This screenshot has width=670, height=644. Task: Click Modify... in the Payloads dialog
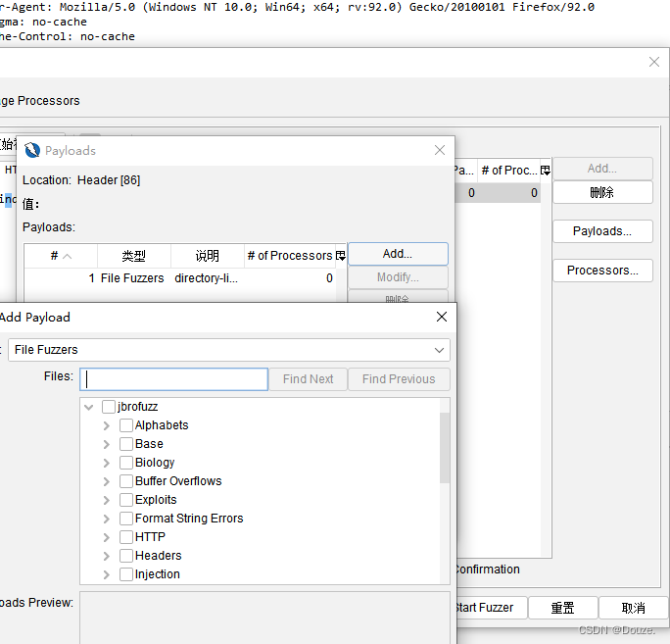(x=398, y=277)
